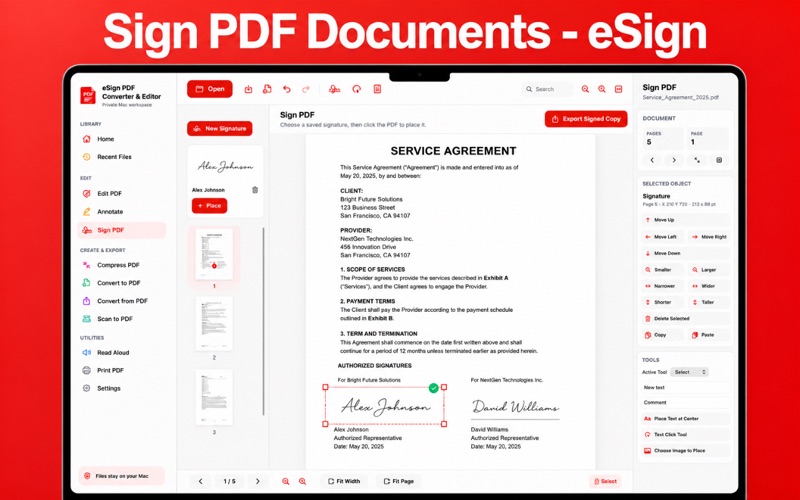Click the more options icon next to zoom
Screen dimensions: 800x500
pos(618,89)
